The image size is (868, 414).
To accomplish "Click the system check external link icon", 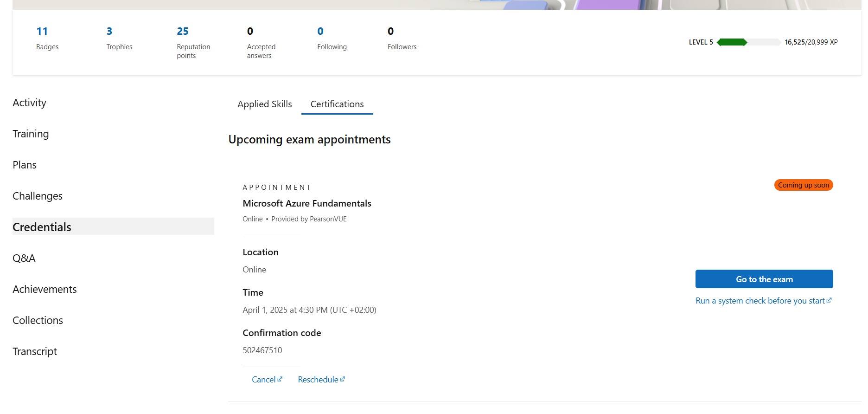I will pos(829,300).
